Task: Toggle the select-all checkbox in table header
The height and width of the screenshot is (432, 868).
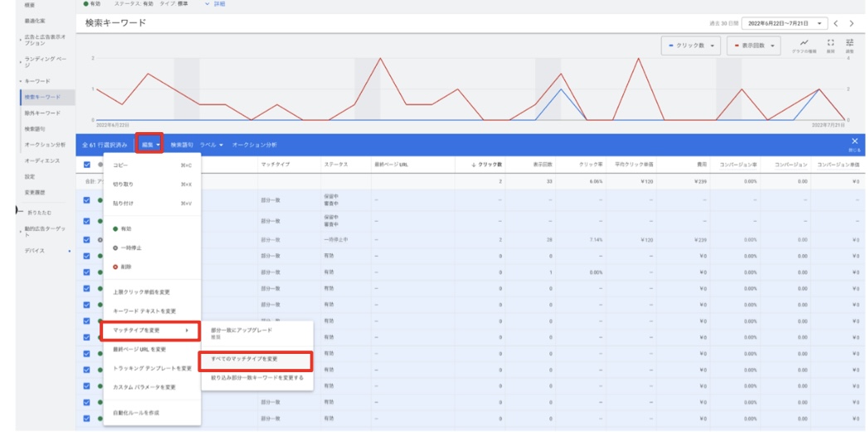Action: point(87,164)
